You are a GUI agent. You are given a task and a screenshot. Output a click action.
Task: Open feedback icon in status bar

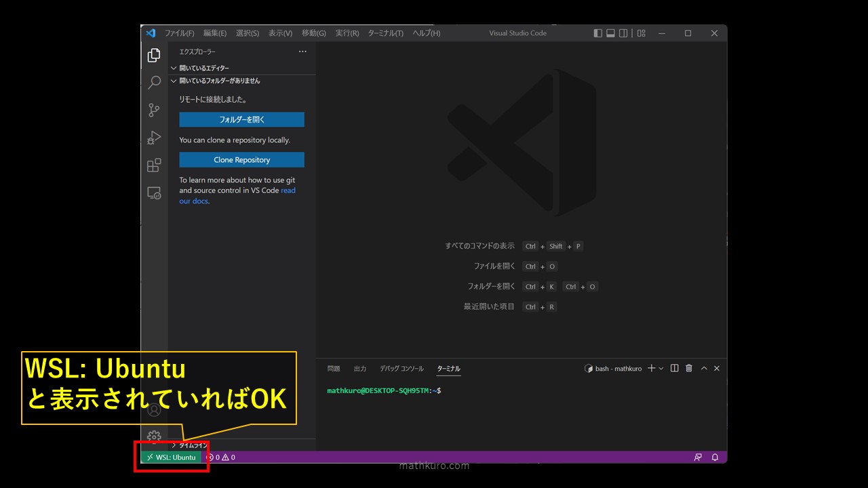(698, 457)
